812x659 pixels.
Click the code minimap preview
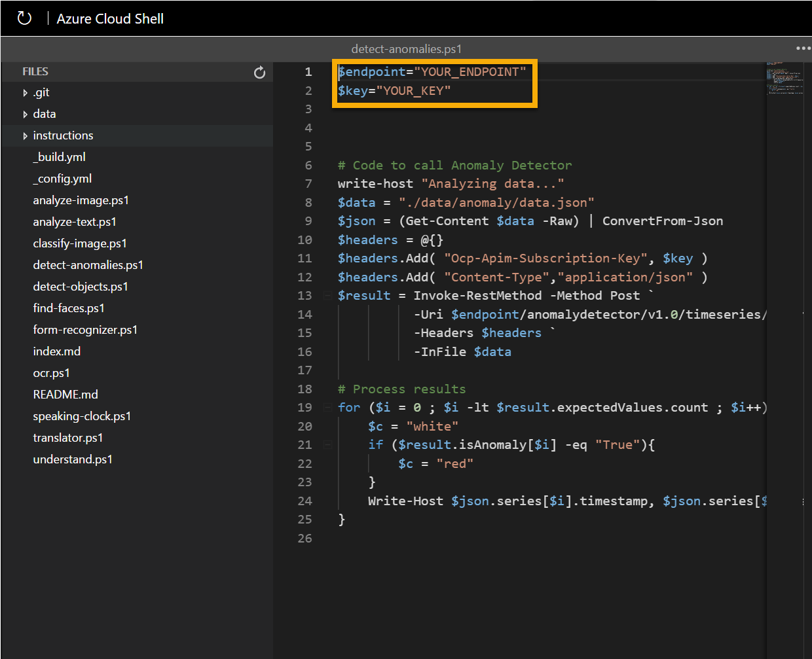pos(784,79)
